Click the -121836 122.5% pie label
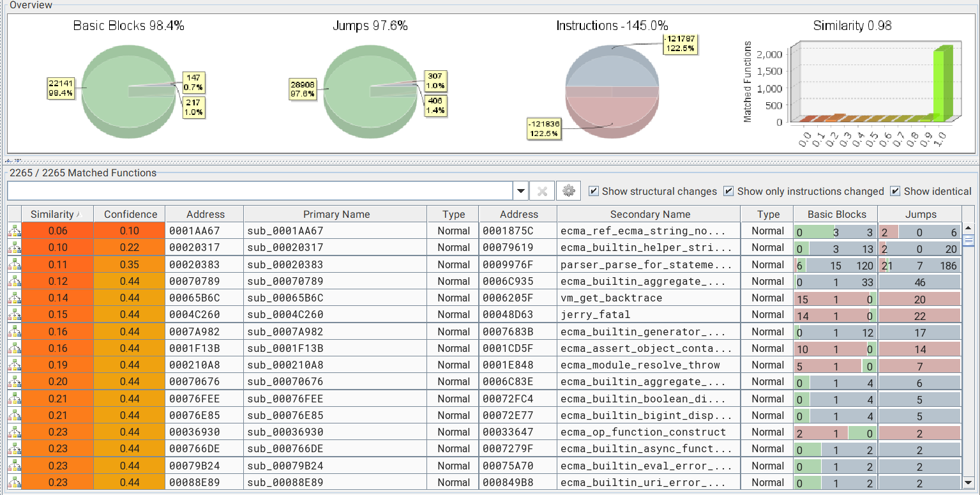 (544, 128)
